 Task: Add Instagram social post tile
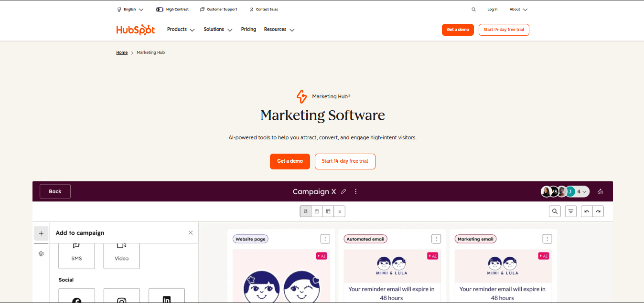(x=122, y=295)
